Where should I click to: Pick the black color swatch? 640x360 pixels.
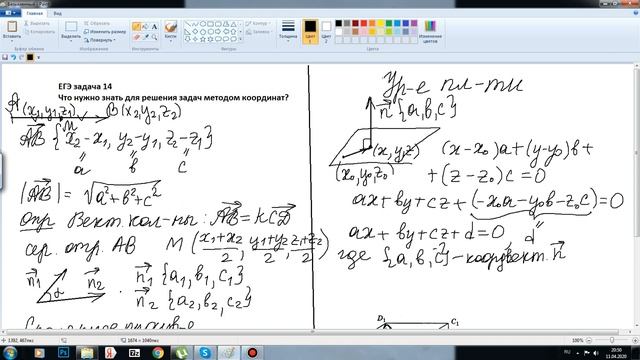click(x=339, y=23)
